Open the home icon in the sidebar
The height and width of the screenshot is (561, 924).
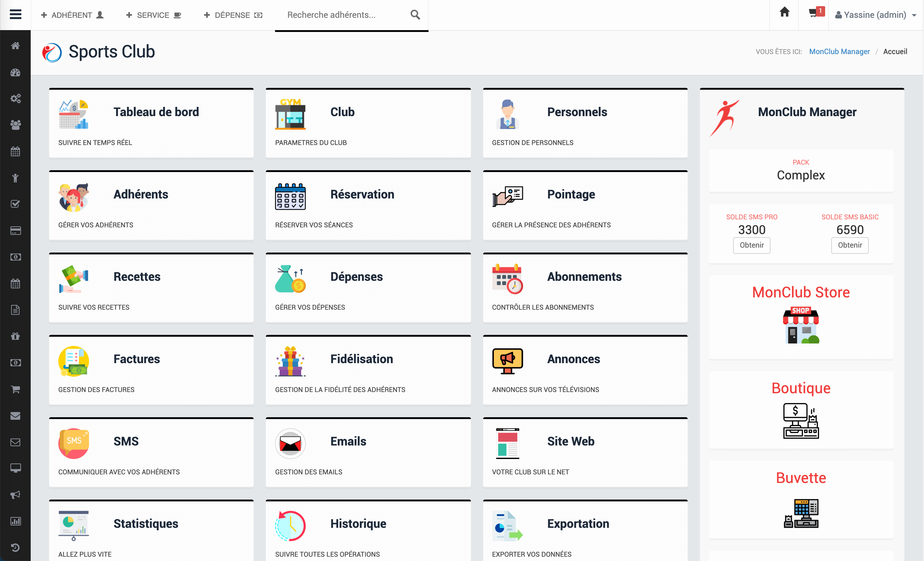pos(15,45)
